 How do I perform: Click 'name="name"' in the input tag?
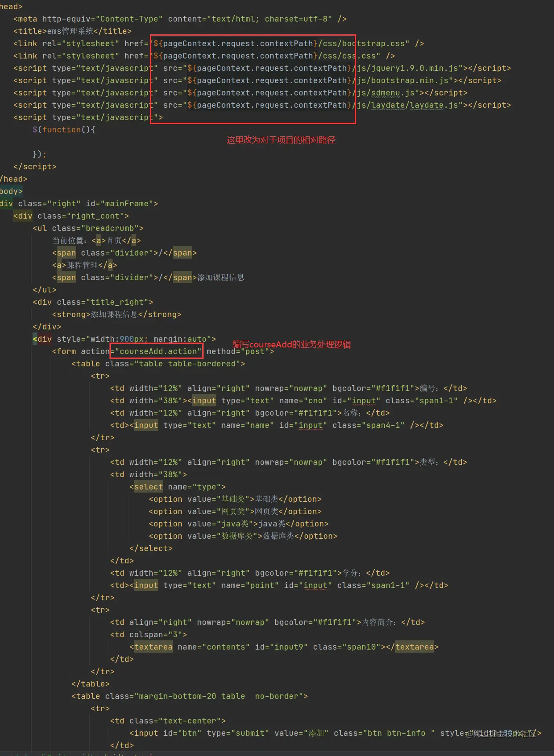coord(248,425)
